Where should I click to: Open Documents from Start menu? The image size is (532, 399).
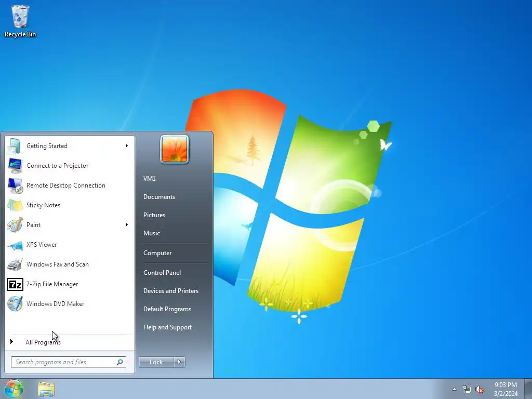click(x=159, y=197)
